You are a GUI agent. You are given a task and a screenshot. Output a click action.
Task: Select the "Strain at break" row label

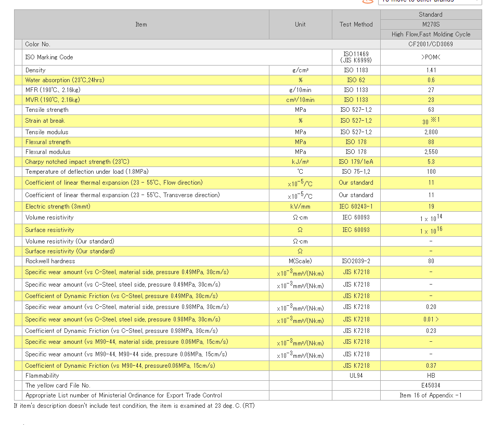[45, 121]
